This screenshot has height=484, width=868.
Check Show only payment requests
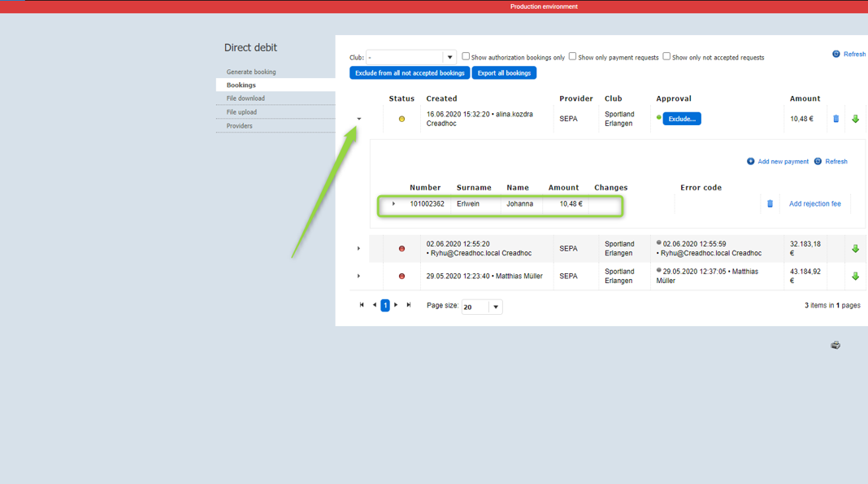pos(572,56)
